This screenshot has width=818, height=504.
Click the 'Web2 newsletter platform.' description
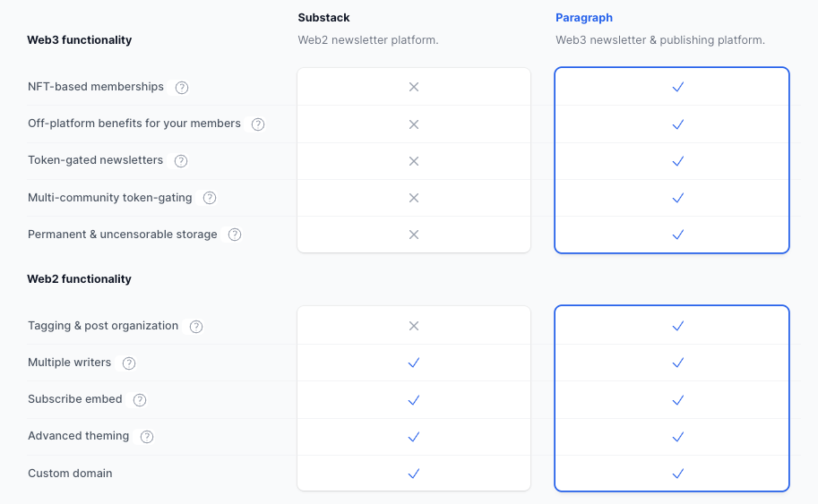point(368,40)
